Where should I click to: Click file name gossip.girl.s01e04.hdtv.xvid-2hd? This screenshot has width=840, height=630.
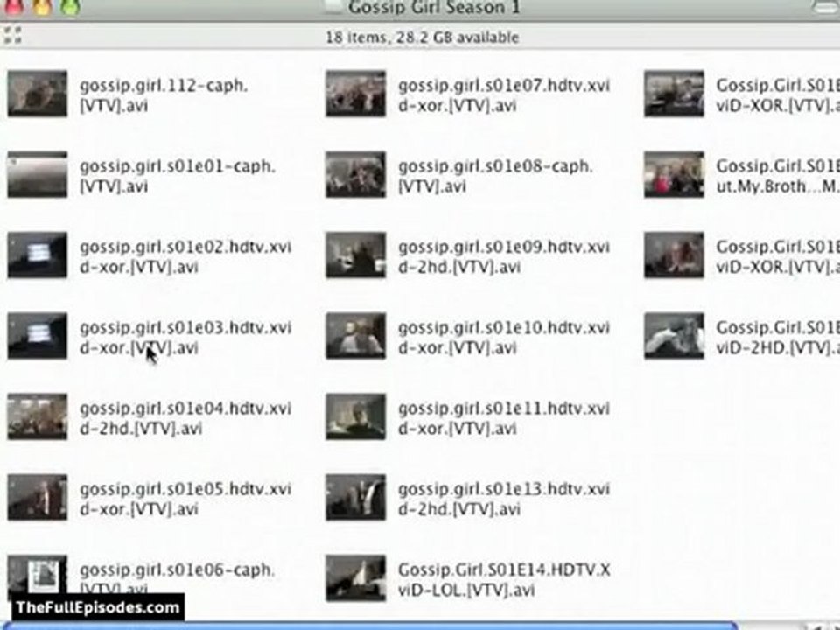(185, 418)
